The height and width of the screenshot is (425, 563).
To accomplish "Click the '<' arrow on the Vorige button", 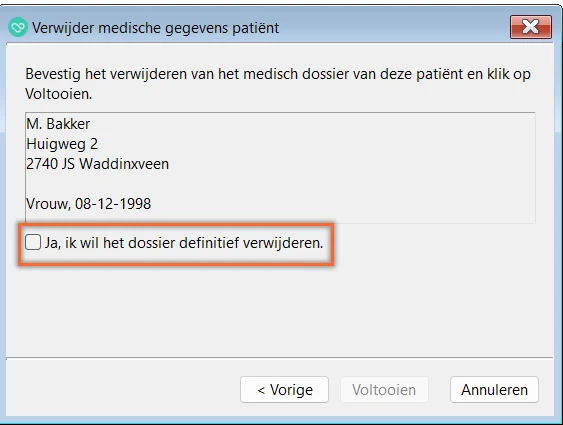I will click(x=261, y=390).
